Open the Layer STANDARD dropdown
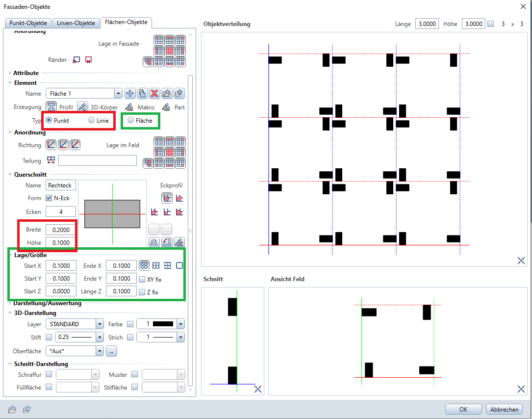The image size is (532, 419). [100, 324]
